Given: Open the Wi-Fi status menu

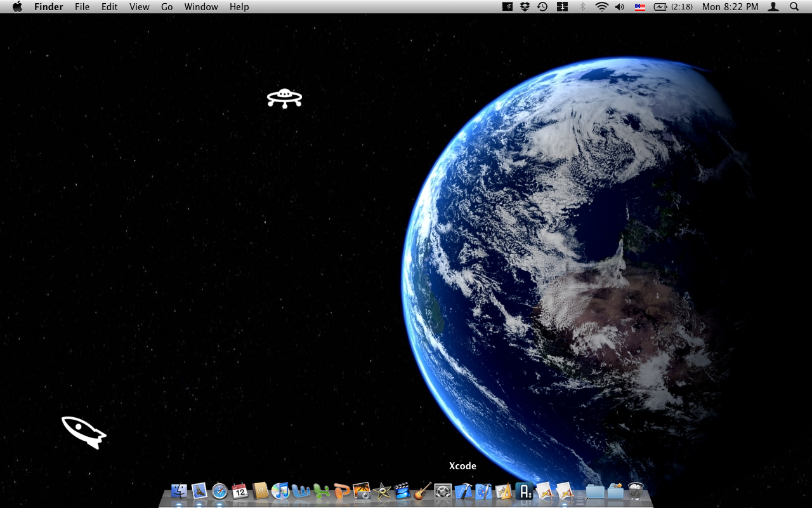Looking at the screenshot, I should (x=601, y=7).
